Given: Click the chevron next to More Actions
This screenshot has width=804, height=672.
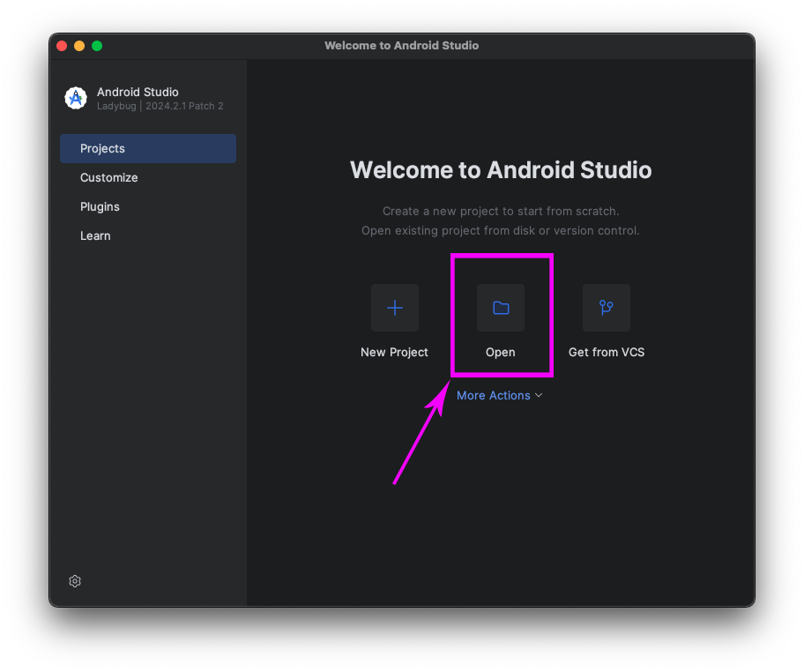Looking at the screenshot, I should click(539, 395).
